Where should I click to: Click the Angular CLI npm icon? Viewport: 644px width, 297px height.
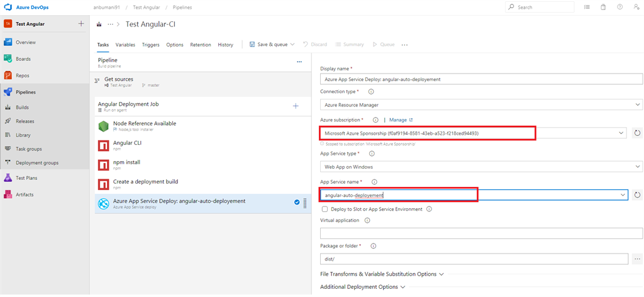click(x=103, y=145)
